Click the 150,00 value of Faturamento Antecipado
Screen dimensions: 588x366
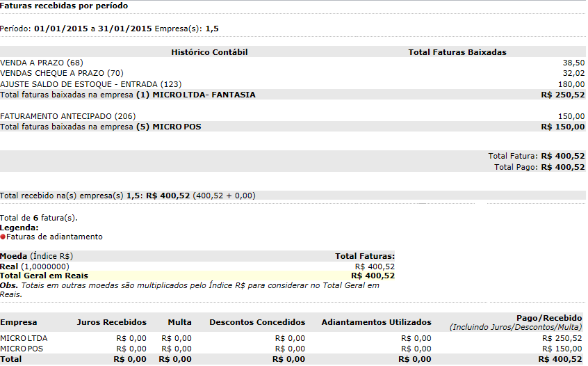(571, 116)
